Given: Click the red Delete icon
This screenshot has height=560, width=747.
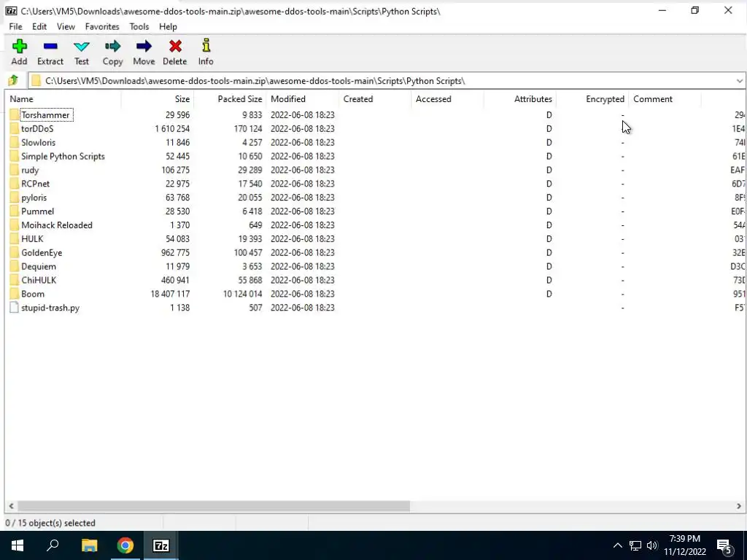Looking at the screenshot, I should [x=175, y=47].
